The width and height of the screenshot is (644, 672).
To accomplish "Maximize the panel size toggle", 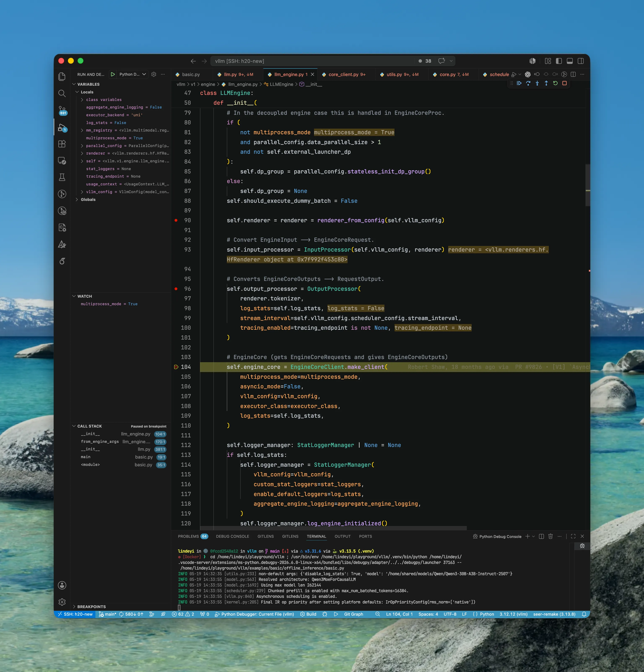I will pos(573,536).
